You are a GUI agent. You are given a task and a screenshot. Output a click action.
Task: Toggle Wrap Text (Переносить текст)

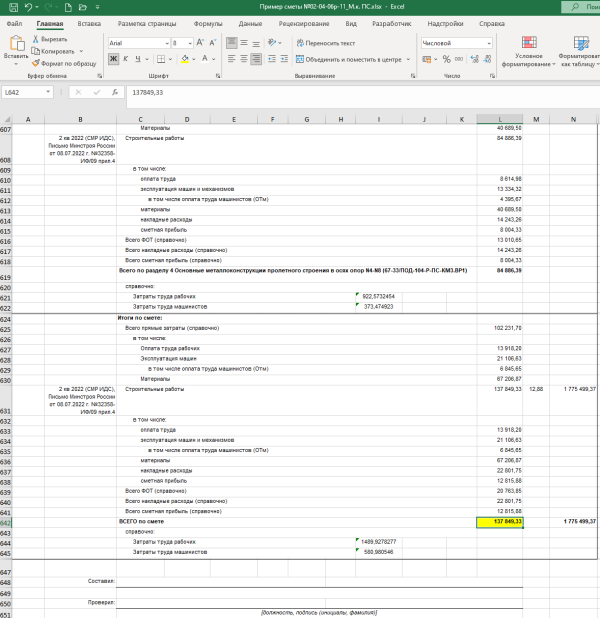coord(325,44)
